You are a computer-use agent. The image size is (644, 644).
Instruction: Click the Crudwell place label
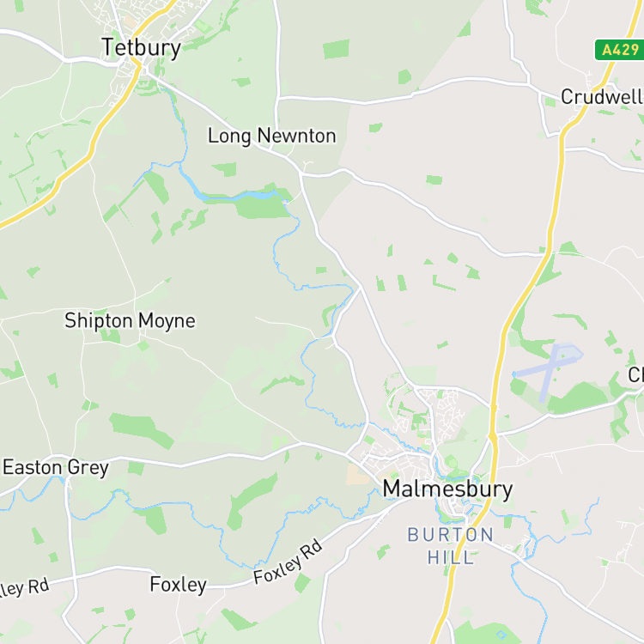coord(602,97)
